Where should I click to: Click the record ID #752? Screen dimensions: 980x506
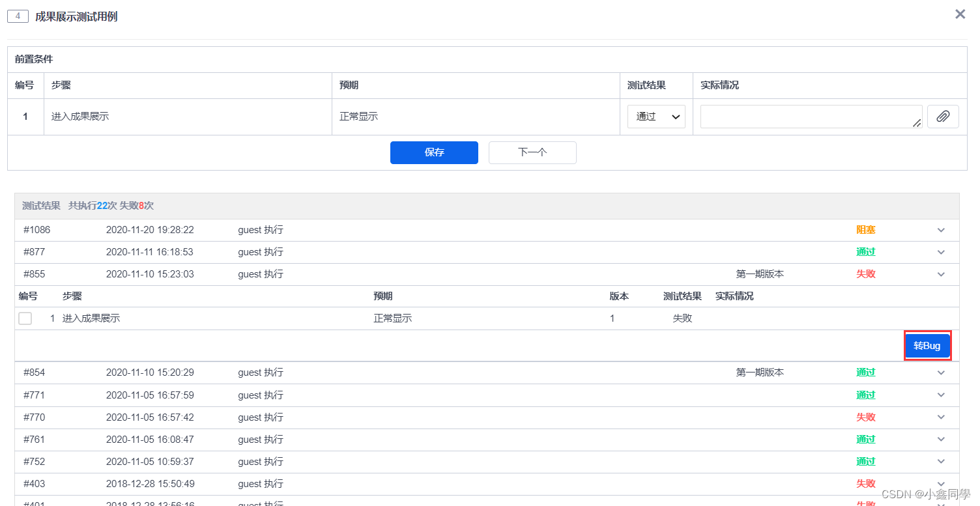tap(35, 462)
